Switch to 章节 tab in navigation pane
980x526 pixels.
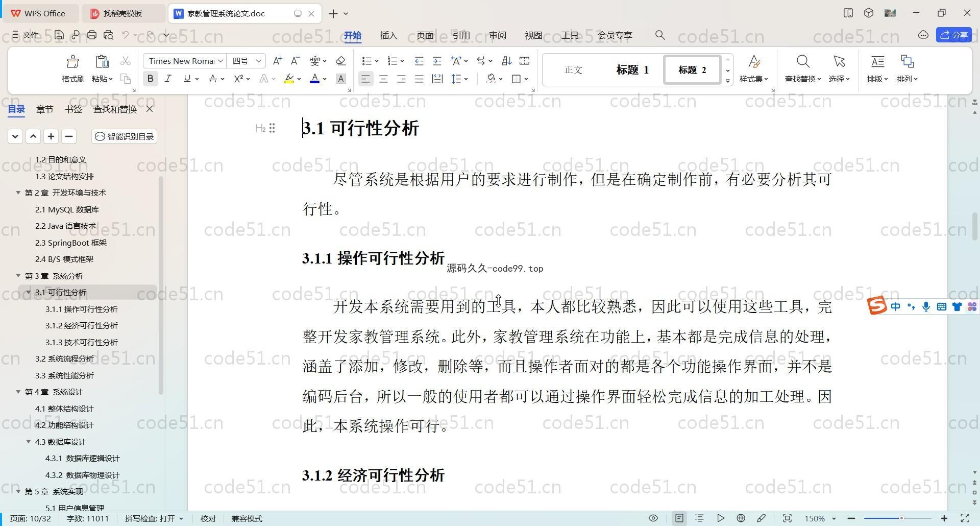[45, 109]
